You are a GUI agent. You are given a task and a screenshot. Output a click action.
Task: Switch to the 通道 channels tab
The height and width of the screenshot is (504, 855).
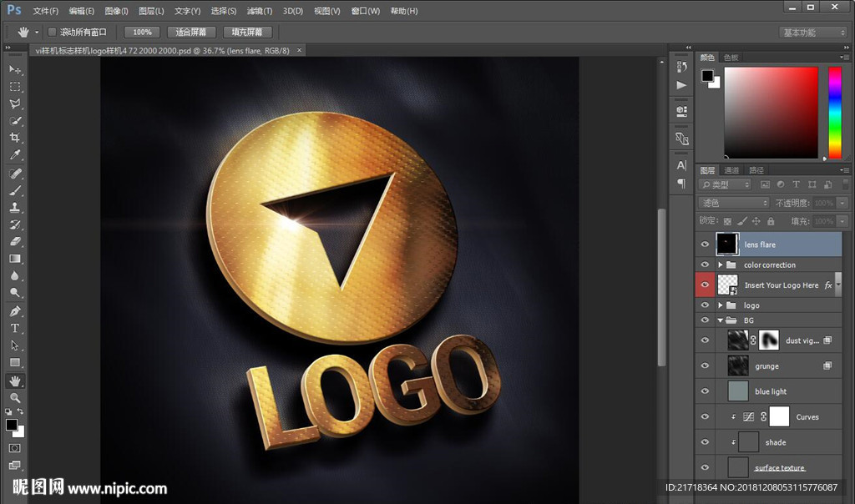(731, 170)
